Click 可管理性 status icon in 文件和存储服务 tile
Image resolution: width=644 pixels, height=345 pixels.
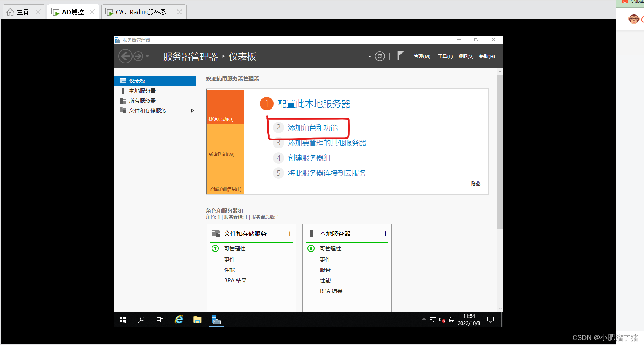215,249
